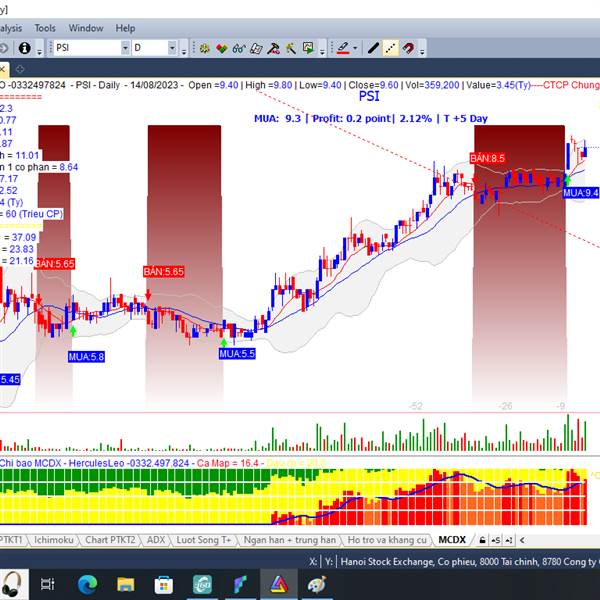The height and width of the screenshot is (600, 600).
Task: Open the Paint palette taskbar icon
Action: point(317,585)
